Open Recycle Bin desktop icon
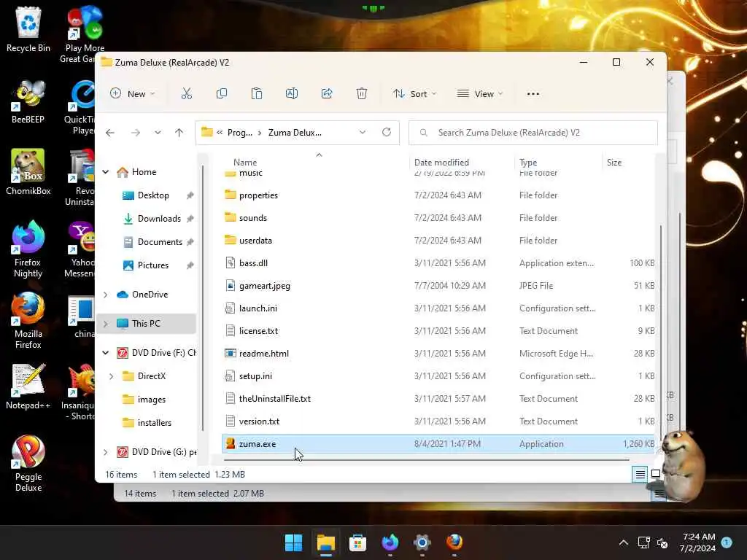The image size is (747, 560). click(28, 29)
